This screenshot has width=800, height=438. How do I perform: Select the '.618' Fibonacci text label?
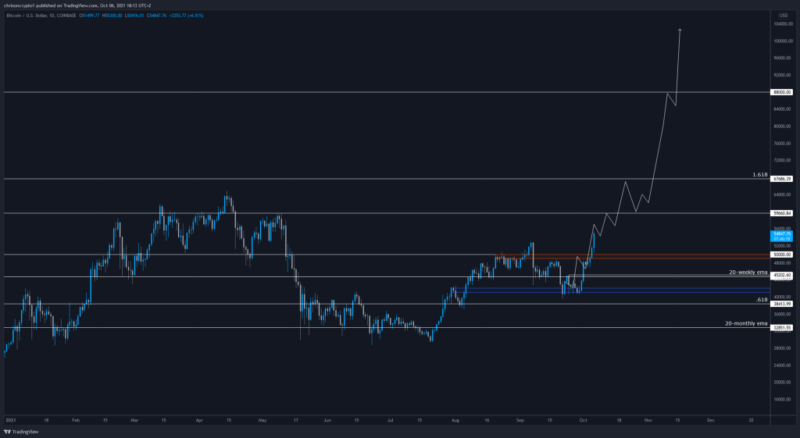click(x=761, y=299)
